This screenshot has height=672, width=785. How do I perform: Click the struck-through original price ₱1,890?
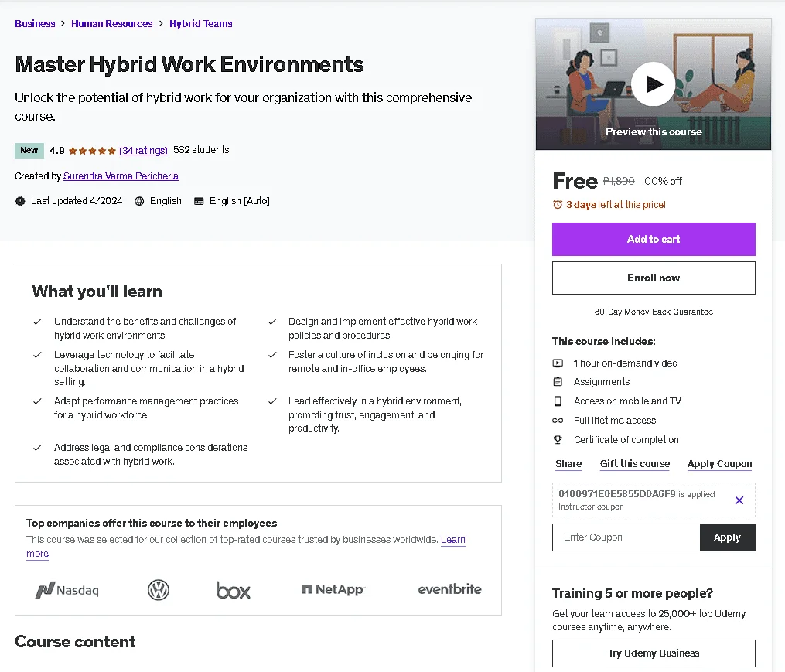[x=619, y=181]
